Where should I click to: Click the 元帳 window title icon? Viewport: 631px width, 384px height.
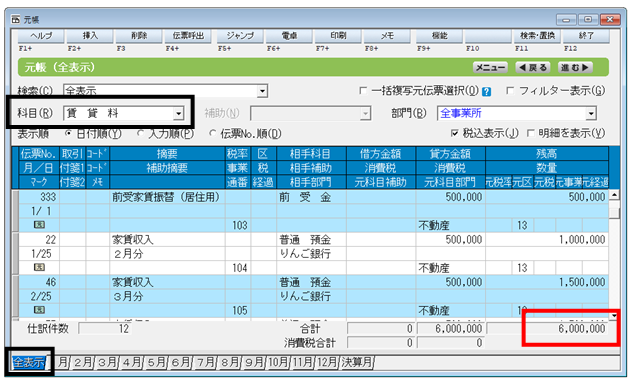coord(16,19)
